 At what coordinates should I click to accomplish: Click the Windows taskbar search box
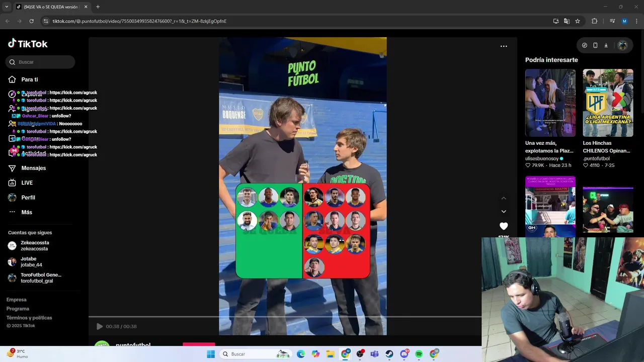[256, 354]
